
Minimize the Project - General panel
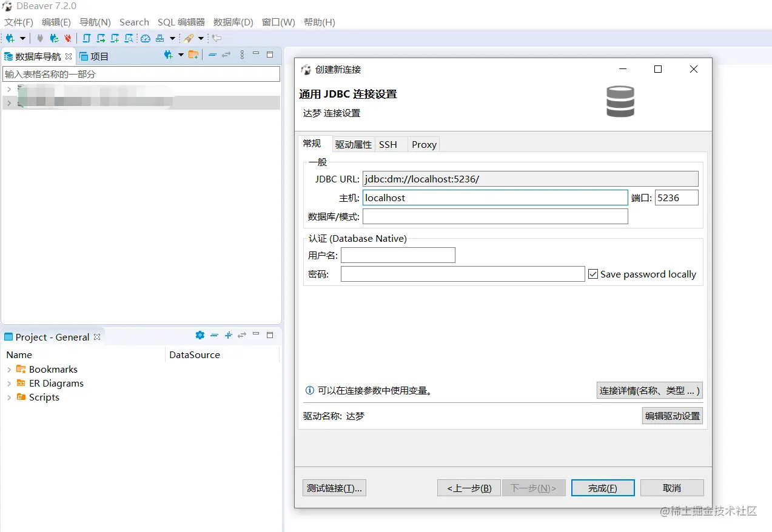coord(256,334)
